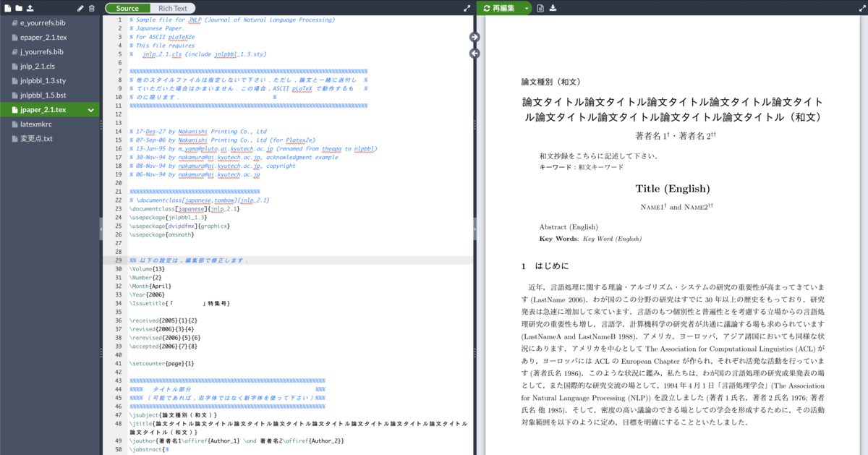The width and height of the screenshot is (868, 455).
Task: Switch to Source editor mode
Action: click(x=127, y=8)
